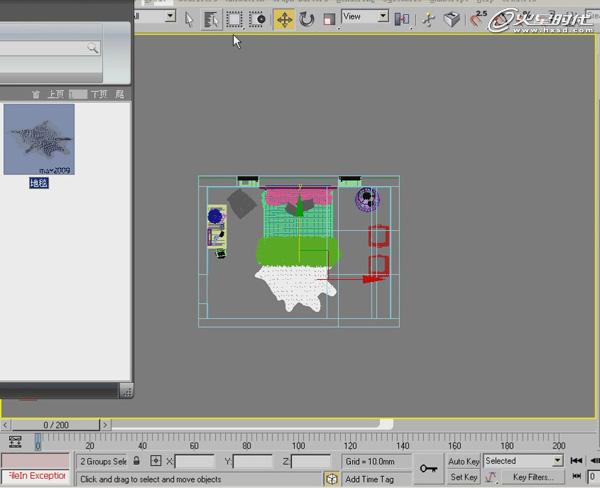The width and height of the screenshot is (600, 488).
Task: Activate the Select and Scale tool
Action: tap(328, 18)
